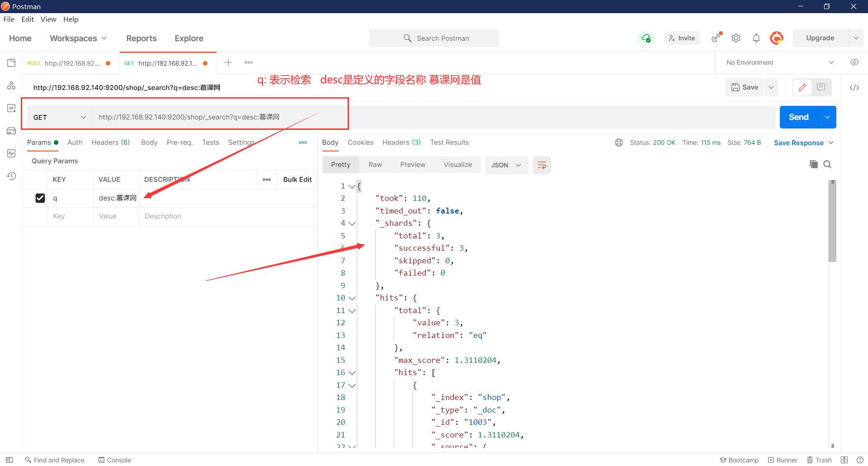Open the Collections sidebar icon
The height and width of the screenshot is (466, 868).
coord(11,63)
